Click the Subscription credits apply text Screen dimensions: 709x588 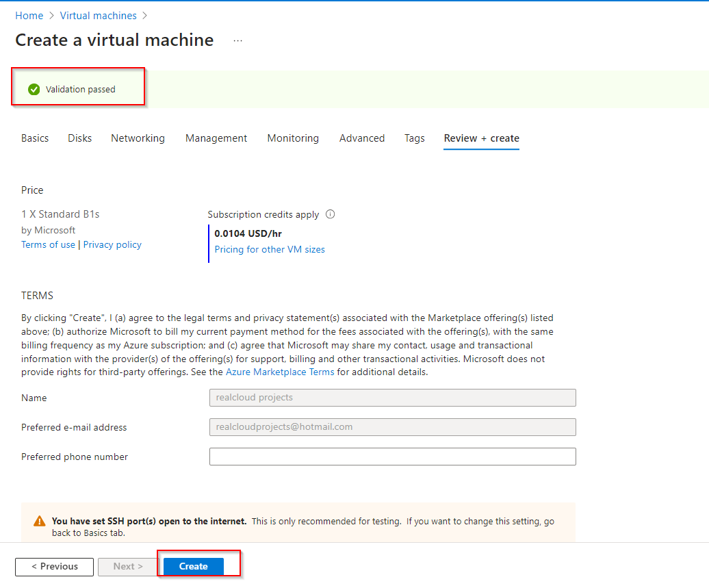click(263, 214)
